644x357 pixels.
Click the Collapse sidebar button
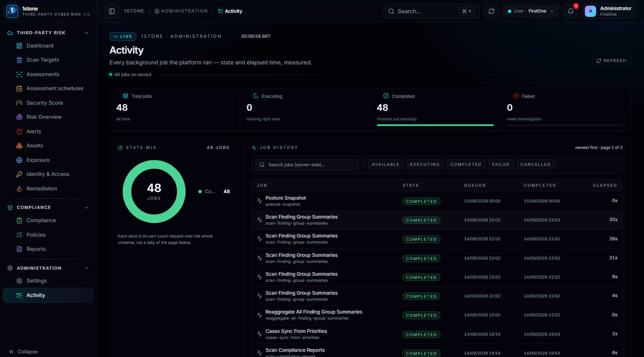(23, 352)
